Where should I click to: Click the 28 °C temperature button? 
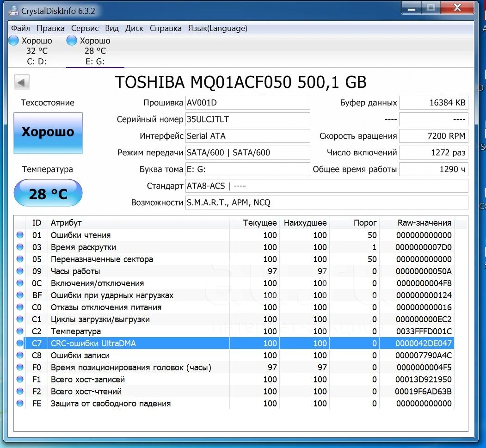click(48, 193)
